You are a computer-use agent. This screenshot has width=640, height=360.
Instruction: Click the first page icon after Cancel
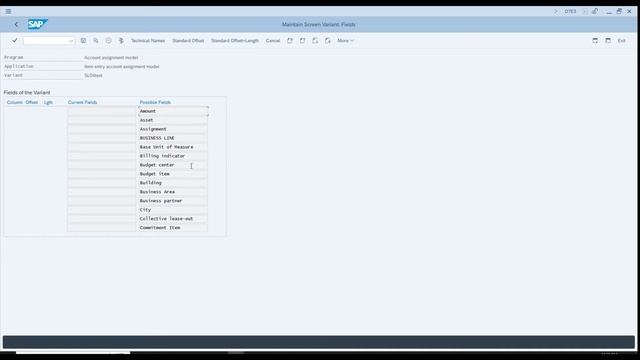pyautogui.click(x=290, y=40)
